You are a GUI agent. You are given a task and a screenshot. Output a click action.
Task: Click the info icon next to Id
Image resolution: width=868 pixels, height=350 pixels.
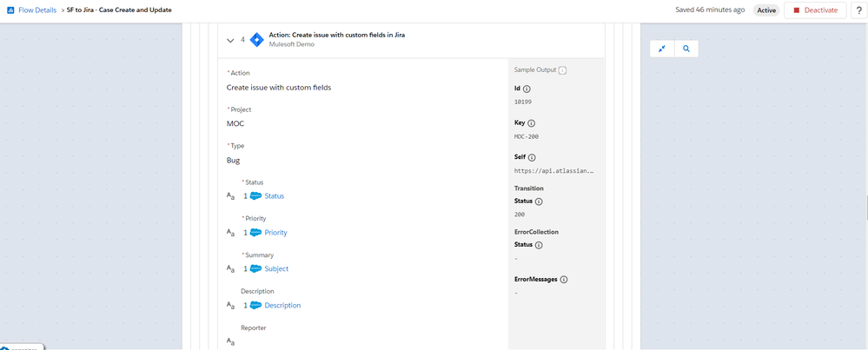(527, 89)
